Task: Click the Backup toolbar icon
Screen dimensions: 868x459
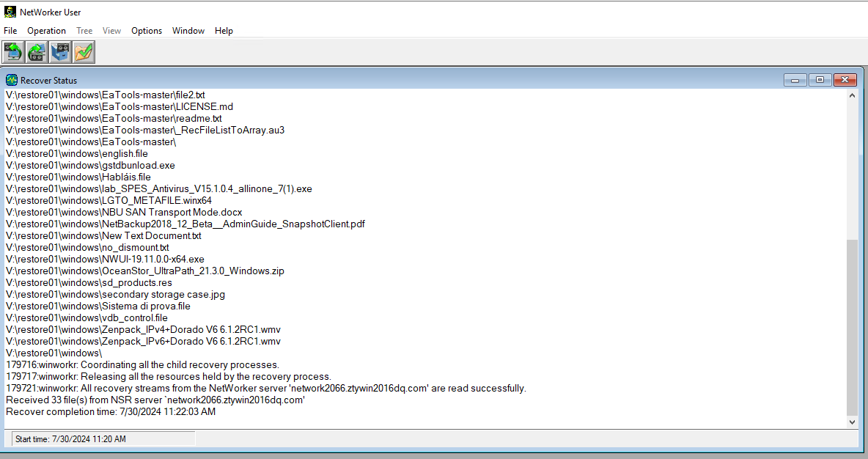Action: (x=13, y=52)
